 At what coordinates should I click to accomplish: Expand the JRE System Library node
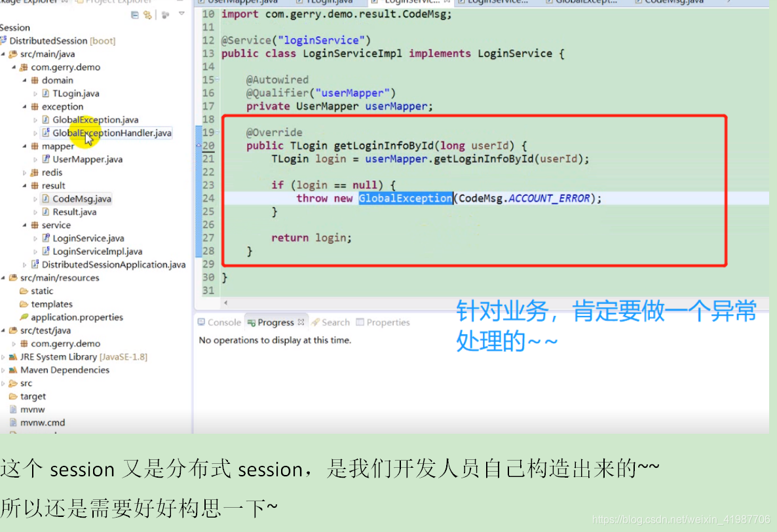click(x=3, y=356)
